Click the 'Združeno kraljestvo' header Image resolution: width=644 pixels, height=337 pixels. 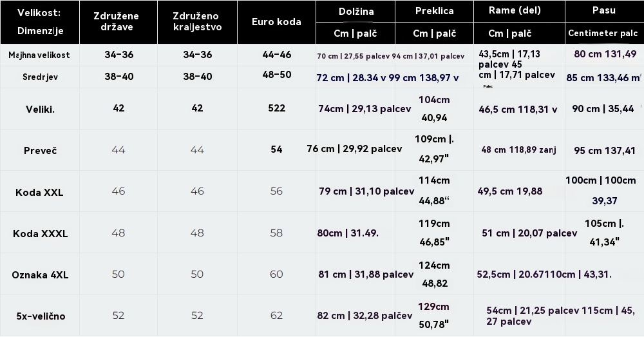pos(197,22)
